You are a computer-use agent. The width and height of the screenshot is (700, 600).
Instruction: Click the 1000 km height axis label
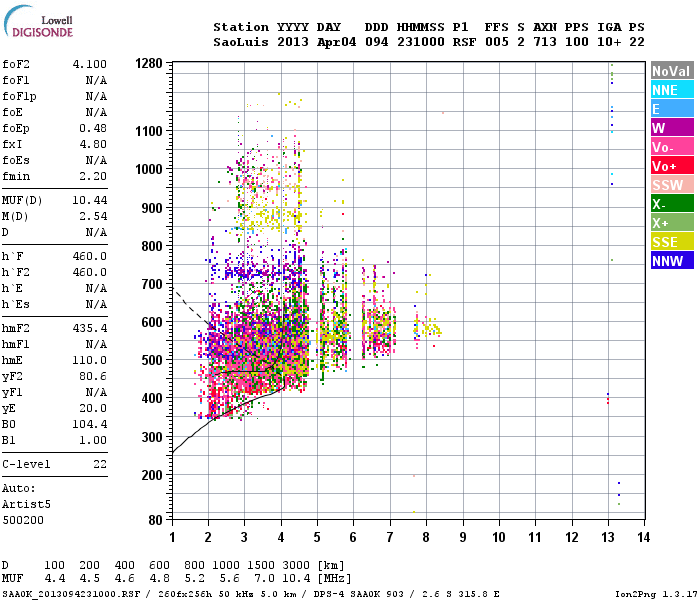(x=149, y=169)
